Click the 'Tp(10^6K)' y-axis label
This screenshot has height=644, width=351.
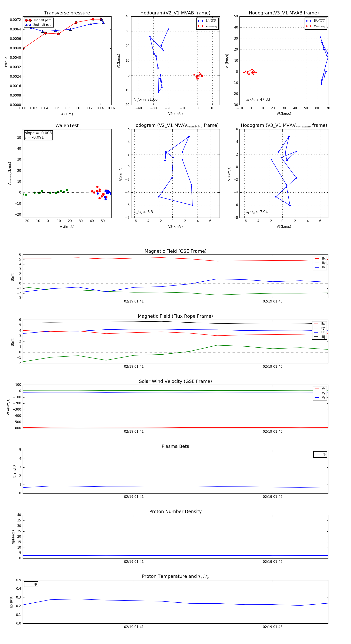[11, 602]
